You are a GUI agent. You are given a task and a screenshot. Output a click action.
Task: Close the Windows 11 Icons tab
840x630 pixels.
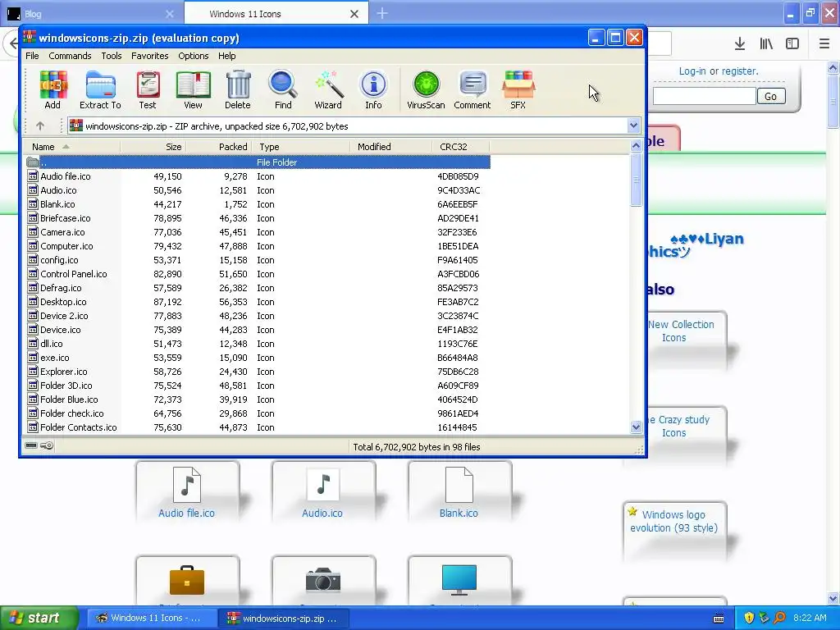click(x=354, y=14)
